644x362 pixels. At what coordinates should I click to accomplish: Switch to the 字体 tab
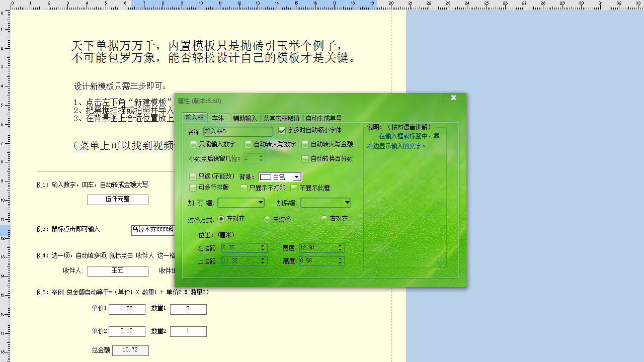[x=219, y=118]
